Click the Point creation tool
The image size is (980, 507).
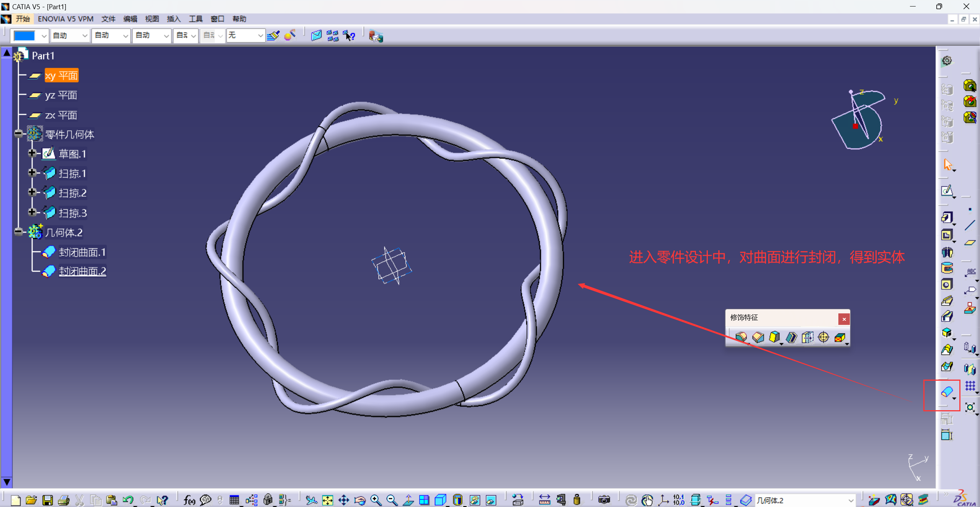click(x=970, y=209)
